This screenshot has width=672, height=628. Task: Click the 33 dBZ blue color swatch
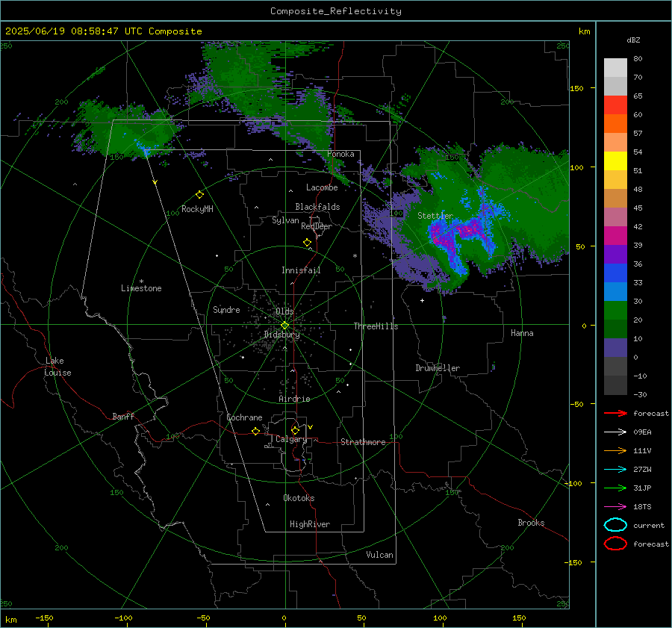pyautogui.click(x=615, y=273)
